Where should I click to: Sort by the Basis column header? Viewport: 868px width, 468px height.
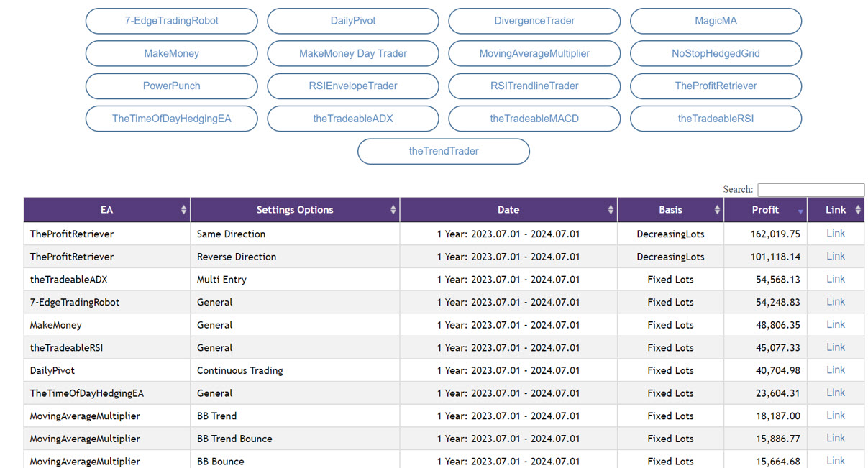670,210
